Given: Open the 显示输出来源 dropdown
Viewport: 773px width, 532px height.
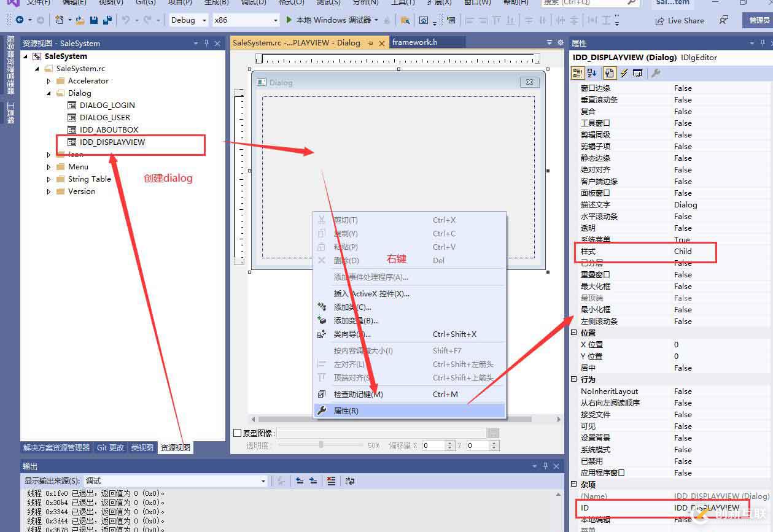Looking at the screenshot, I should [x=177, y=481].
